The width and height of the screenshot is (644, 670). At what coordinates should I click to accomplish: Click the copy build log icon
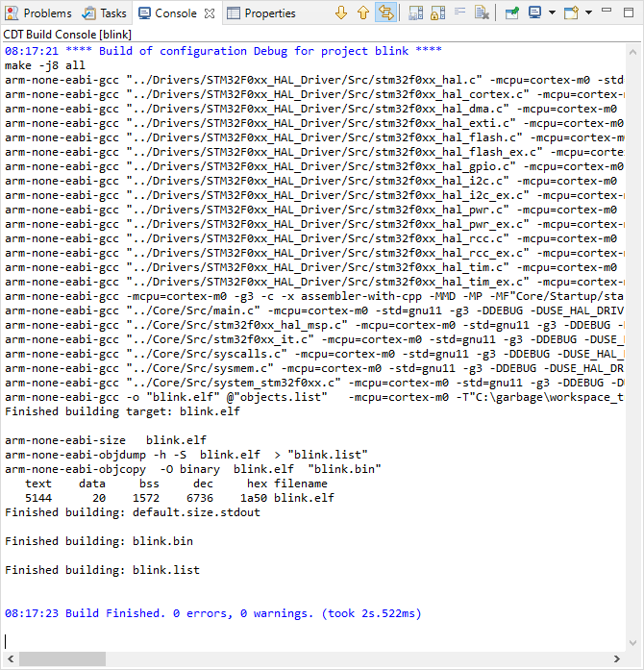[416, 13]
